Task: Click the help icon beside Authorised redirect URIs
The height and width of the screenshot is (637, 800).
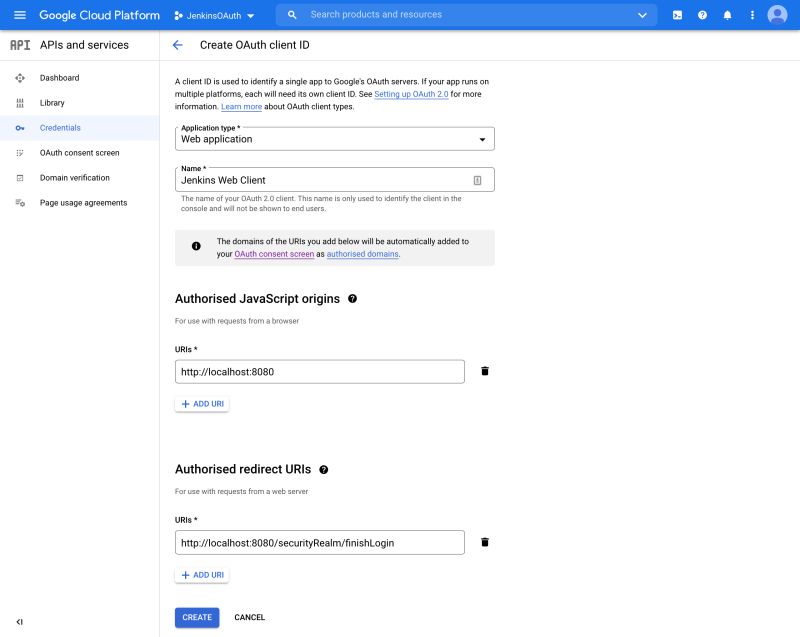Action: tap(324, 468)
